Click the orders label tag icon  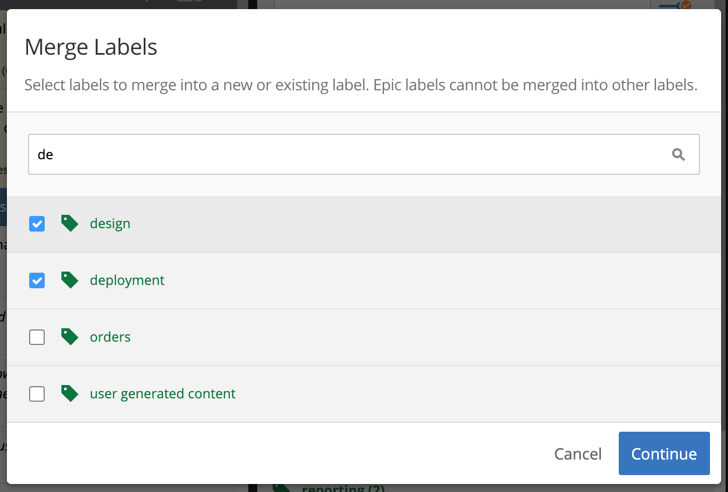coord(69,337)
